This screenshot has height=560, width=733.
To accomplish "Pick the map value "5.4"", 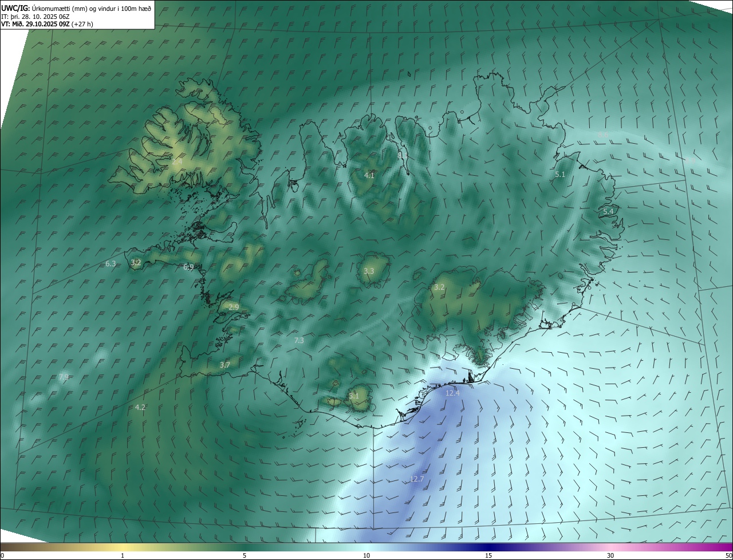I will coord(608,211).
